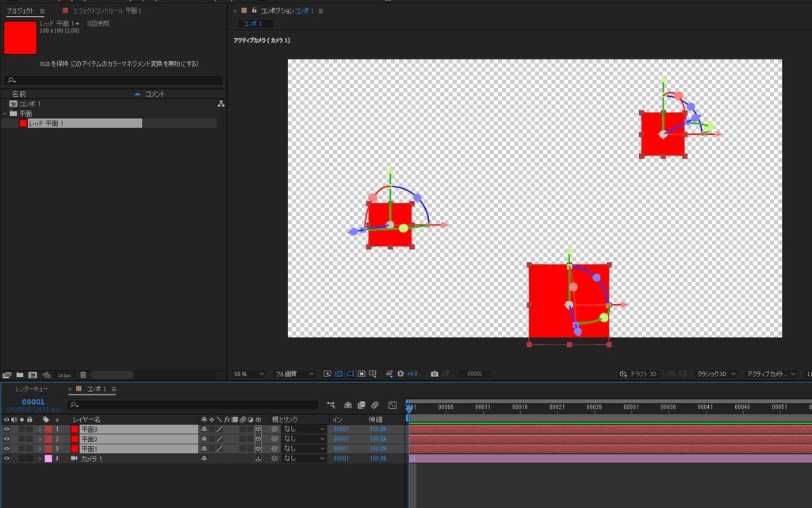Select レッド 平面 1 in Project panel
Image resolution: width=812 pixels, height=508 pixels.
tap(45, 123)
